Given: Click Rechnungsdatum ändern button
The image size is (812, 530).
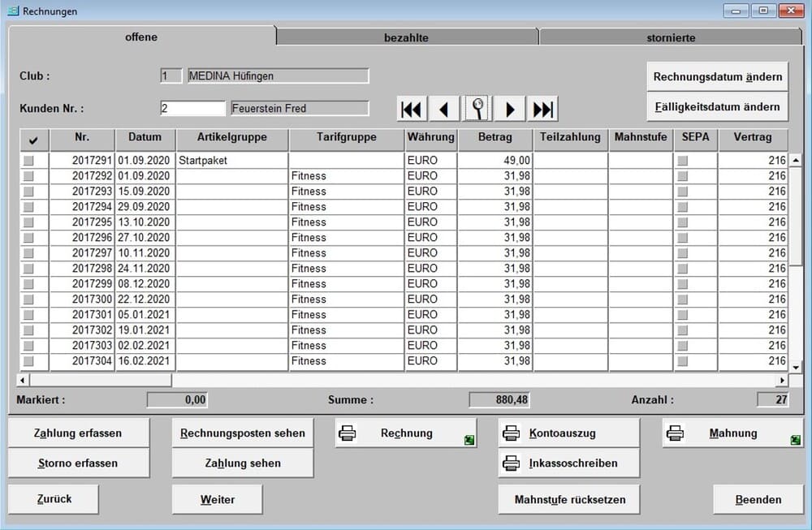Looking at the screenshot, I should 717,77.
